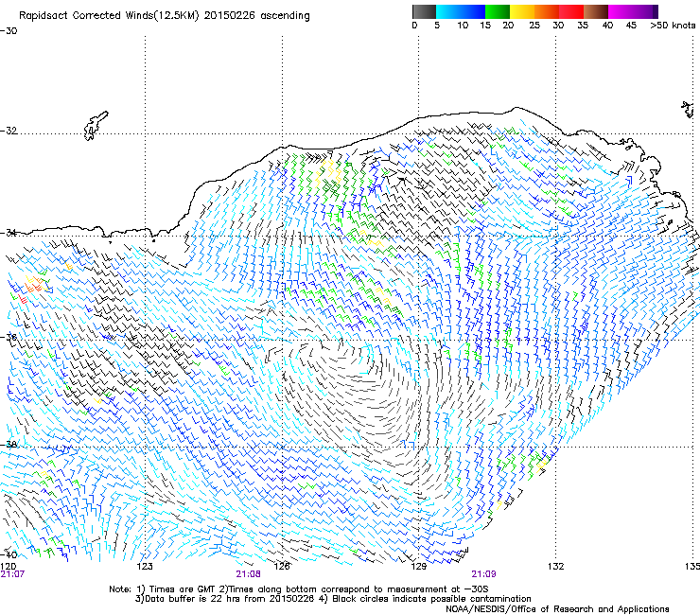The height and width of the screenshot is (615, 700).
Task: Click the gray 0-5 knots legend swatch
Action: (424, 11)
